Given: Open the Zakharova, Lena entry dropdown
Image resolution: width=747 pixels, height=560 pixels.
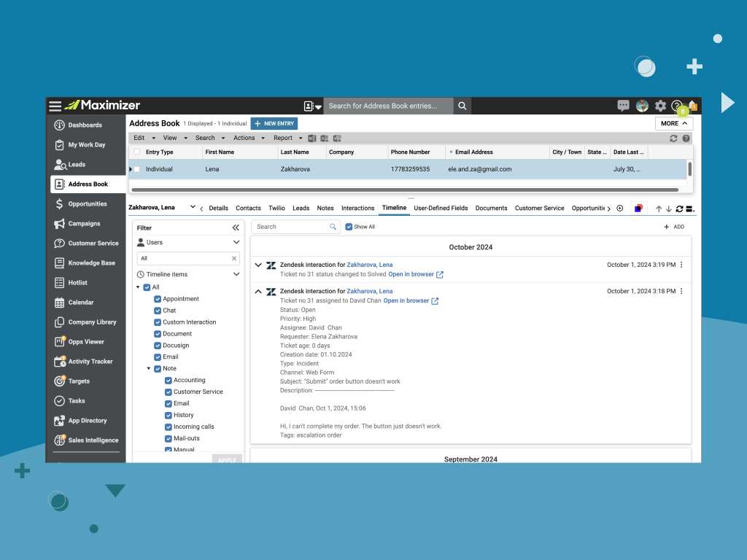Looking at the screenshot, I should 193,207.
